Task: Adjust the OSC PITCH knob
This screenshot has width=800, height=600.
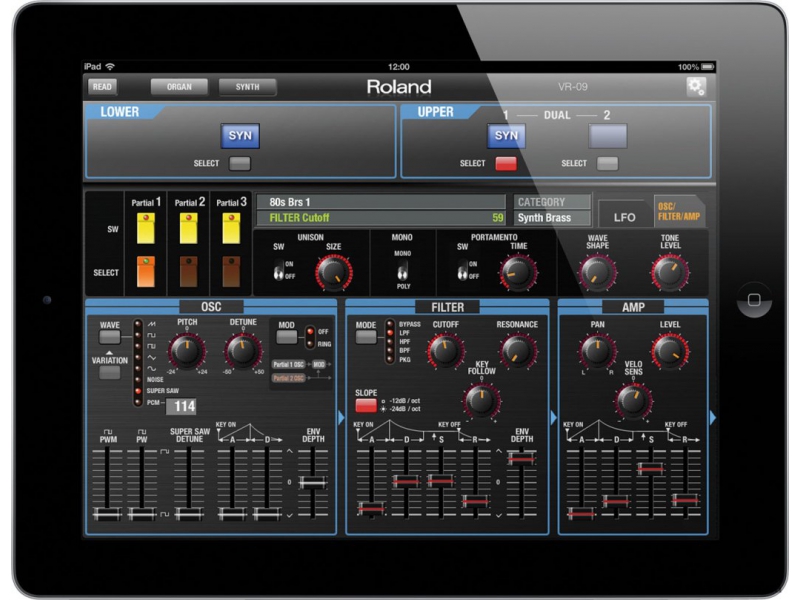Action: click(187, 352)
